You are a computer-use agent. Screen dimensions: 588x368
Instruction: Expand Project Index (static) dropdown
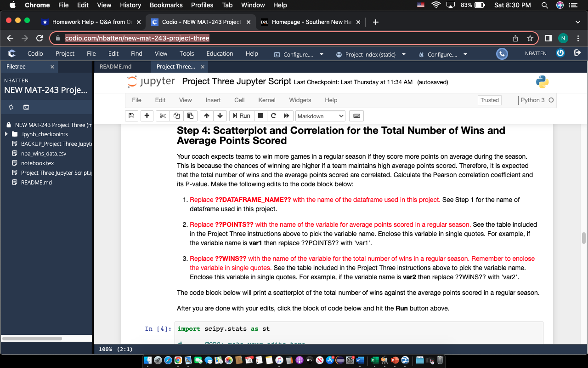click(x=404, y=54)
